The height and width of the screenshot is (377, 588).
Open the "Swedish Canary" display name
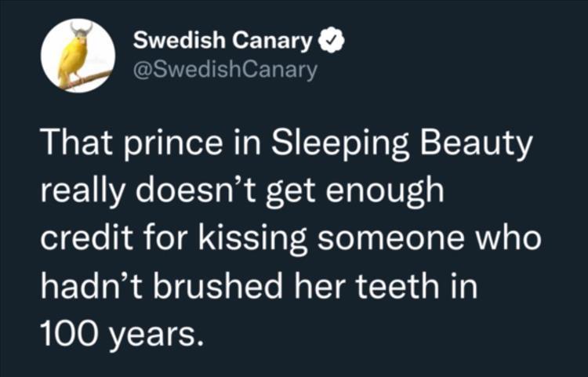(223, 39)
